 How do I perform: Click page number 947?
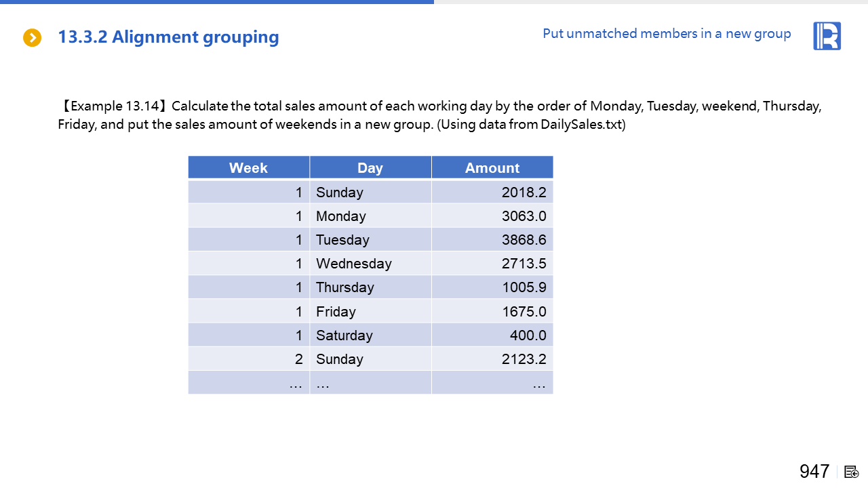click(x=814, y=472)
